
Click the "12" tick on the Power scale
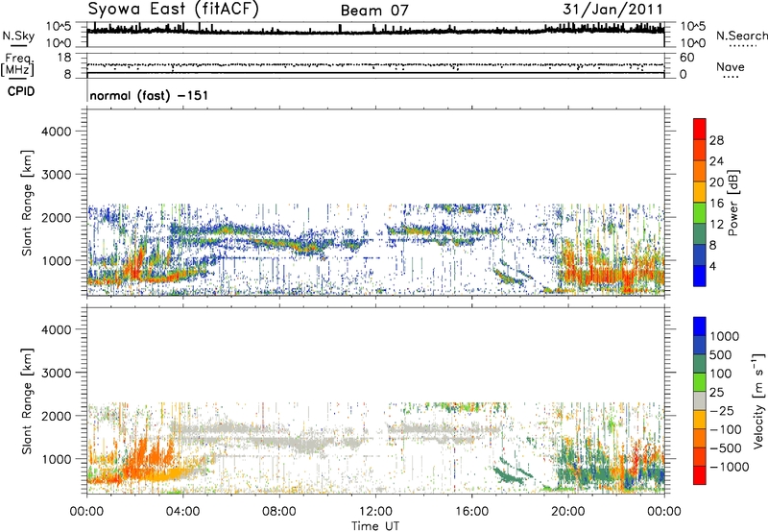(716, 225)
